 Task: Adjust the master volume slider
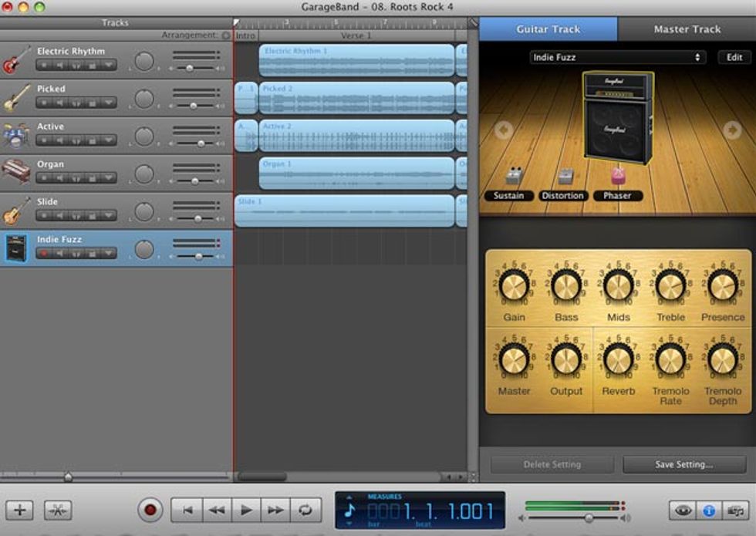589,519
